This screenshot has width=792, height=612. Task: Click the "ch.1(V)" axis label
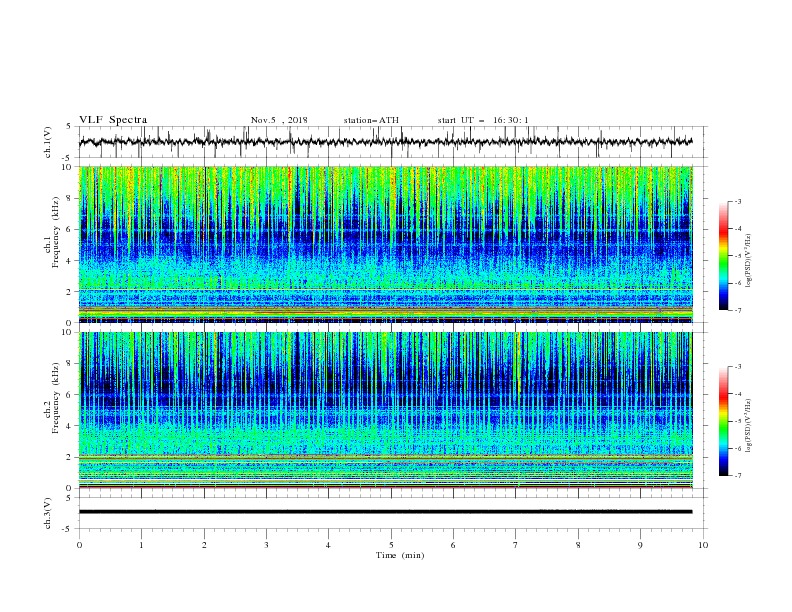(48, 142)
